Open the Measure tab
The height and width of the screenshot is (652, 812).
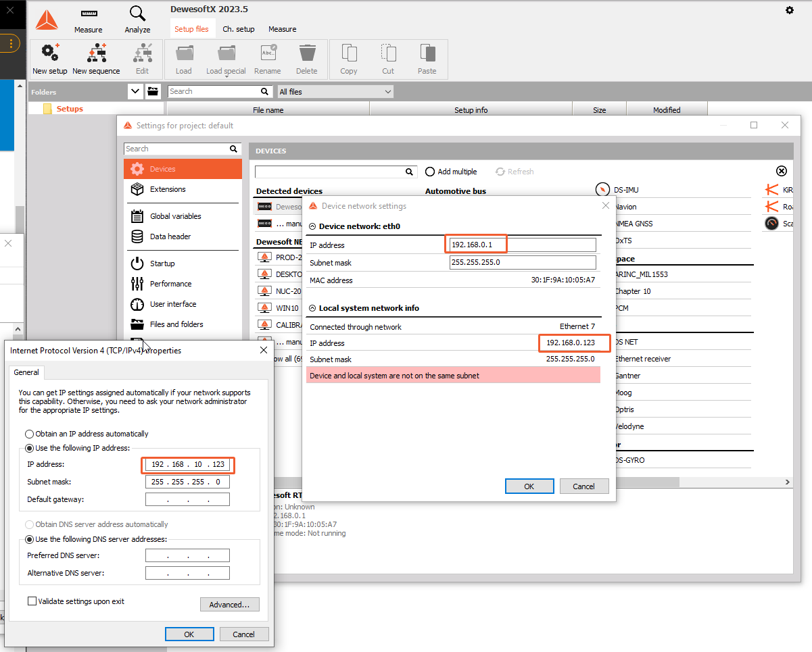tap(283, 29)
